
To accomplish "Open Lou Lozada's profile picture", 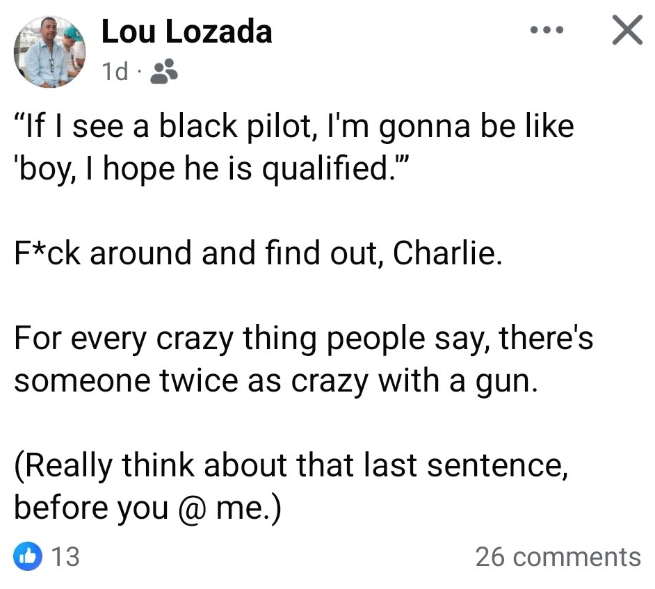I will (x=49, y=51).
